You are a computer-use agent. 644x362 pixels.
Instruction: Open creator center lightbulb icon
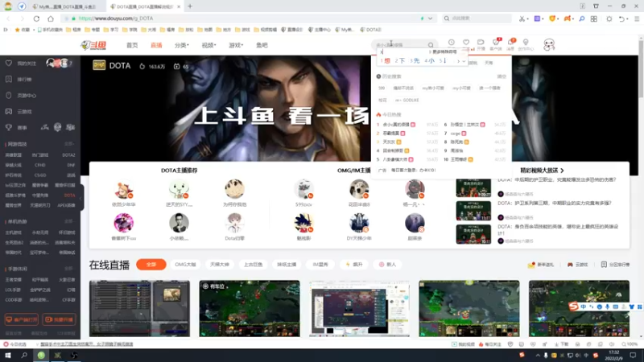click(526, 43)
